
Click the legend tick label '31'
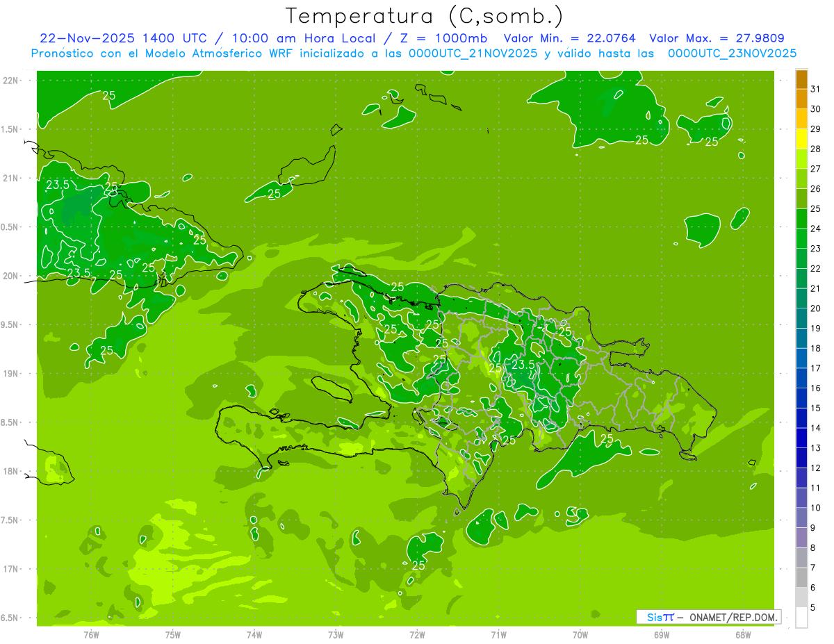(816, 89)
